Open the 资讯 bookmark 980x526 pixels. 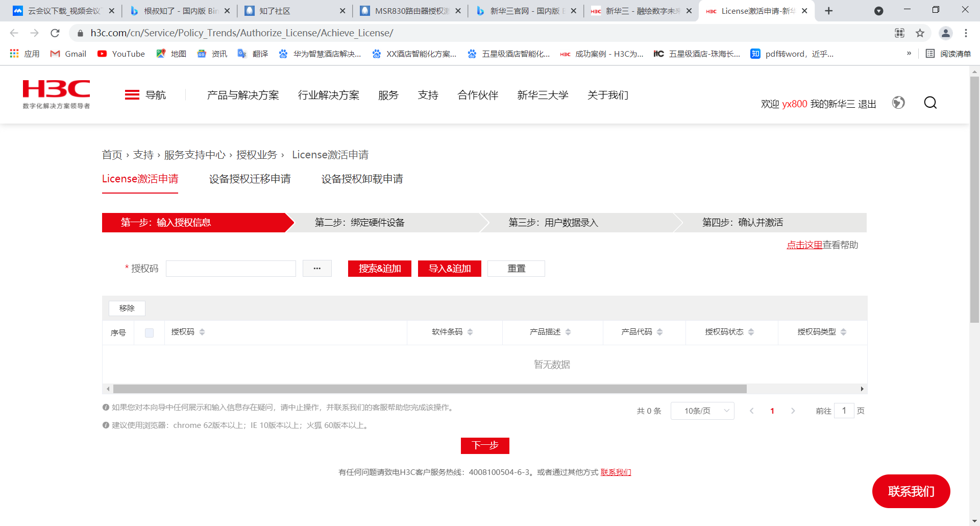(x=212, y=54)
